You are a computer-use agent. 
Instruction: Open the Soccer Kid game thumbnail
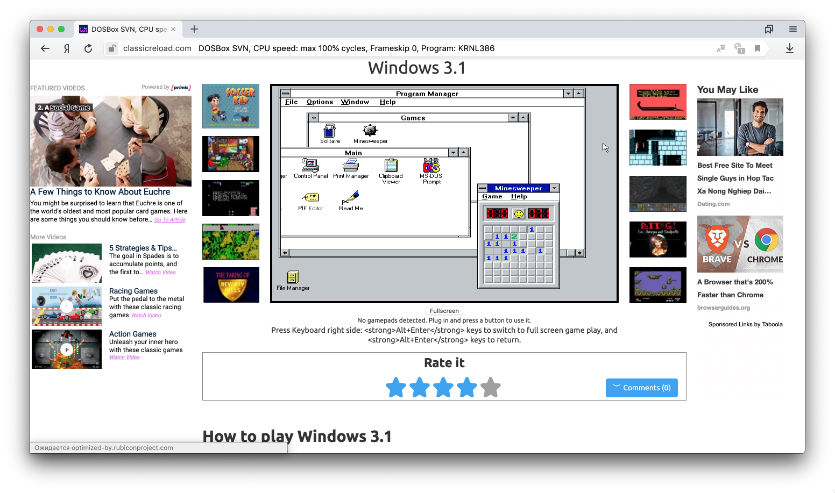pyautogui.click(x=231, y=106)
